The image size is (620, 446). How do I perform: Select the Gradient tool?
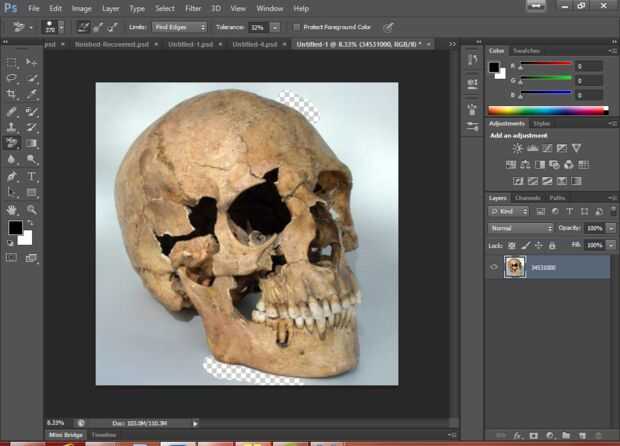(x=31, y=143)
